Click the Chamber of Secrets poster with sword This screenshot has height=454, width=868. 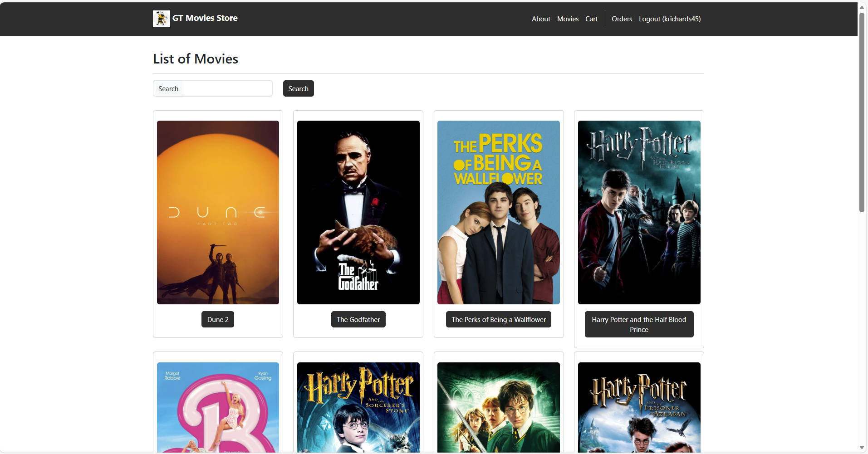click(x=499, y=407)
